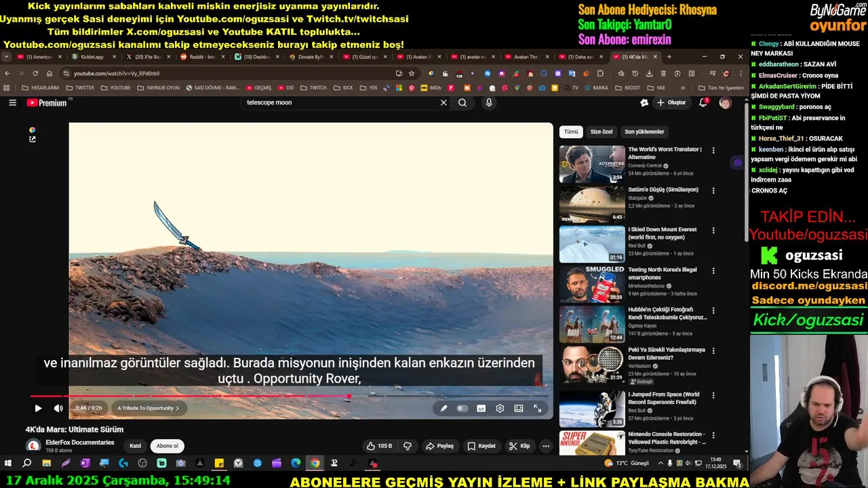Click the Katıl join button
The height and width of the screenshot is (488, 868).
tap(136, 446)
